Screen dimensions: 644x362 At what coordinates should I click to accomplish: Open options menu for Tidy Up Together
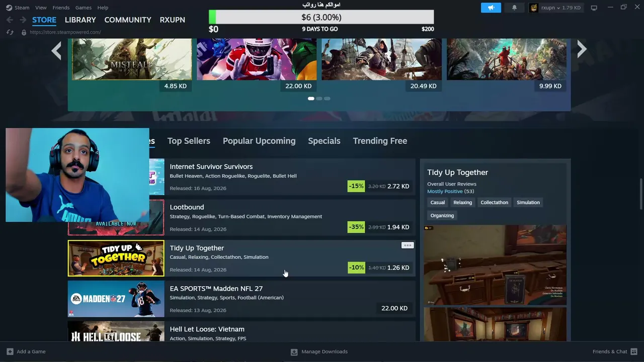pos(408,245)
